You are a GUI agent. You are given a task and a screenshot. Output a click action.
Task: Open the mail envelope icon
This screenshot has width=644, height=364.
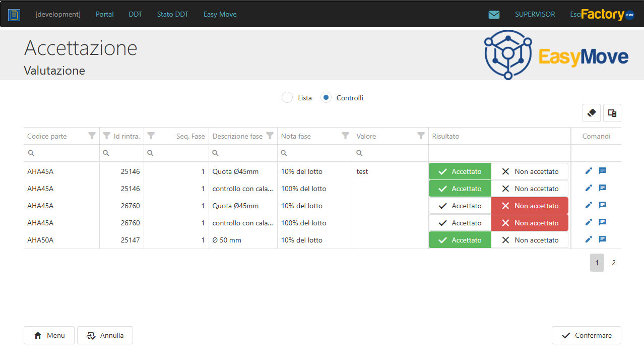(x=494, y=15)
